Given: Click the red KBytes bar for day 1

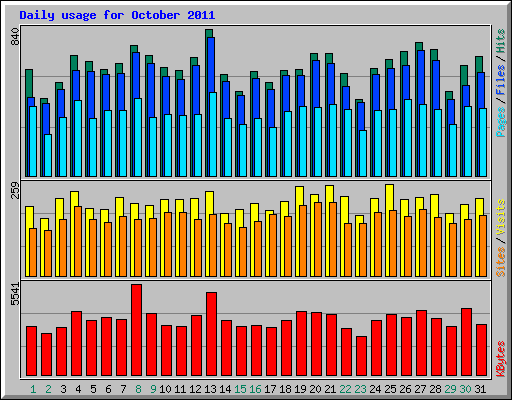Looking at the screenshot, I should click(31, 351).
